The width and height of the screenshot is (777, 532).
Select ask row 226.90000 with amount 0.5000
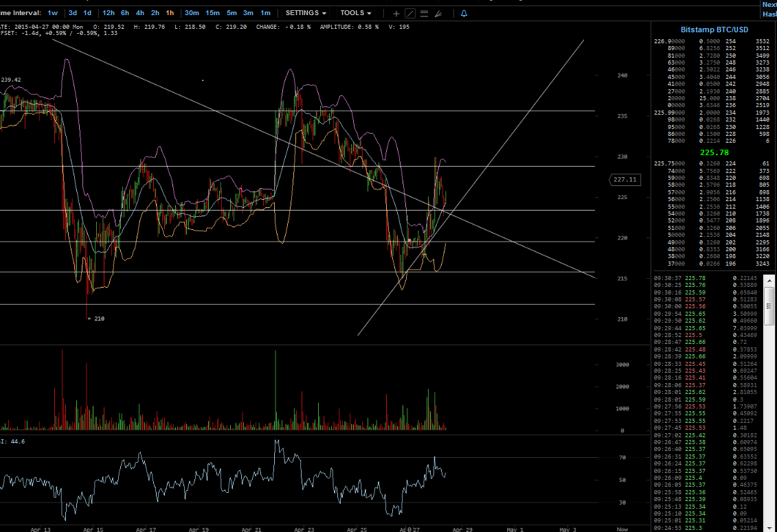(712, 42)
